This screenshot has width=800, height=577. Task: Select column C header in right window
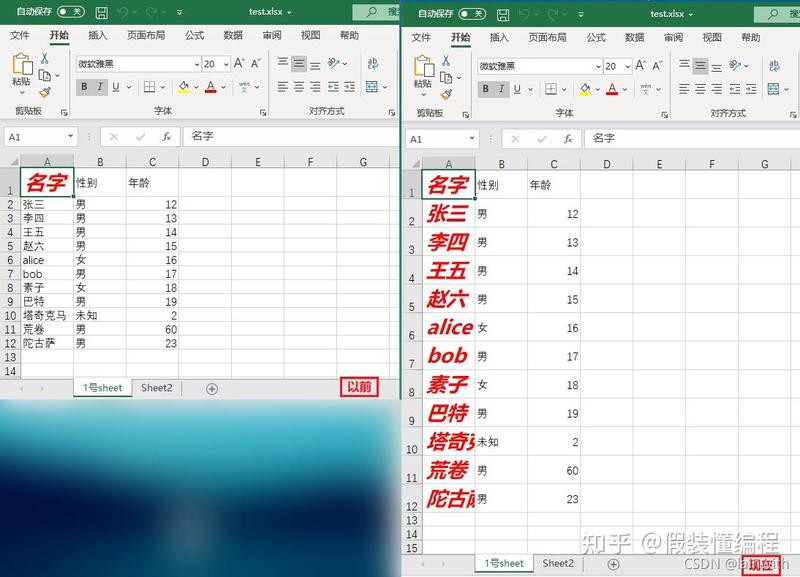554,164
